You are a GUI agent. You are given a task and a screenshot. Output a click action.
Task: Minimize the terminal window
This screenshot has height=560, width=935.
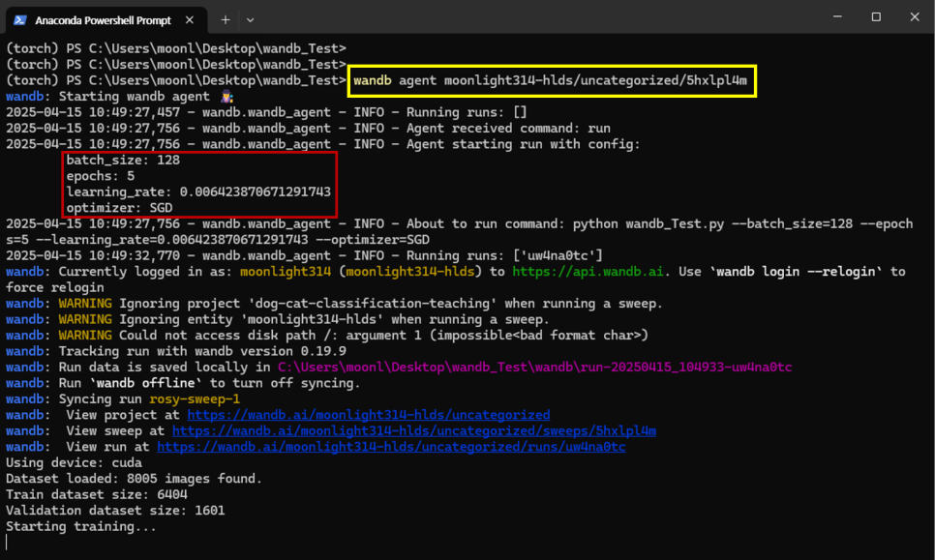coord(838,16)
